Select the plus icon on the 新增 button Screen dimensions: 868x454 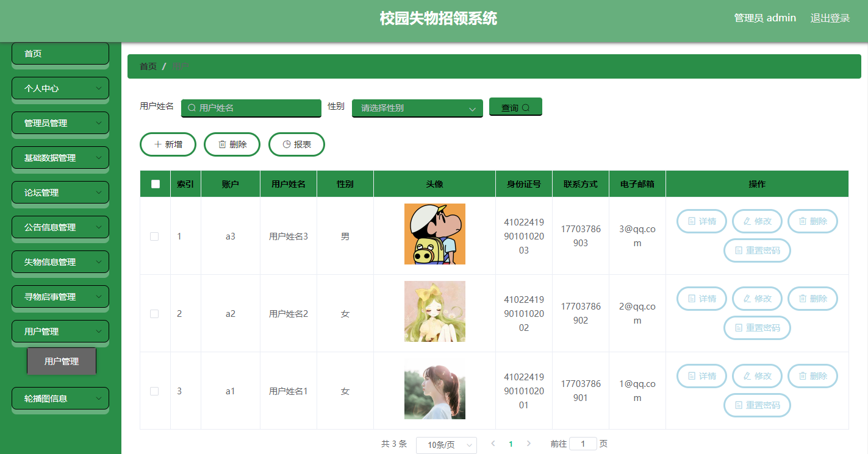(x=158, y=144)
